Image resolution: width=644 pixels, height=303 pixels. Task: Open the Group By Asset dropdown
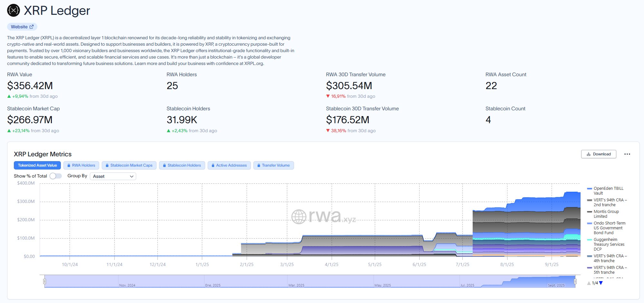pyautogui.click(x=113, y=176)
